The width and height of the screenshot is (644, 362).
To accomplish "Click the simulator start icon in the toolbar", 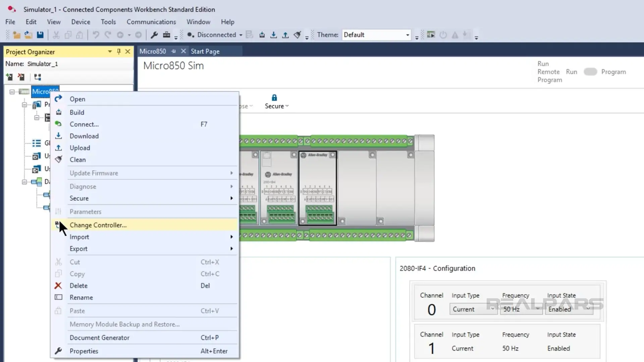I will 431,35.
